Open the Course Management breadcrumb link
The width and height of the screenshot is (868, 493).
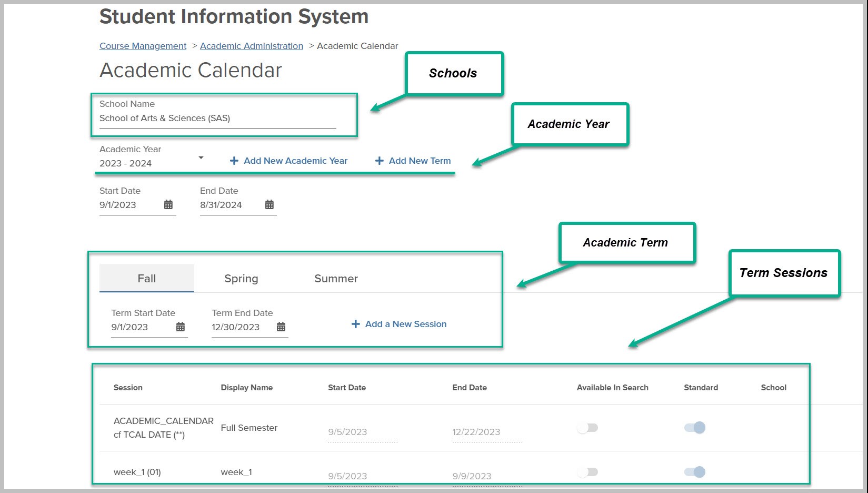point(143,46)
